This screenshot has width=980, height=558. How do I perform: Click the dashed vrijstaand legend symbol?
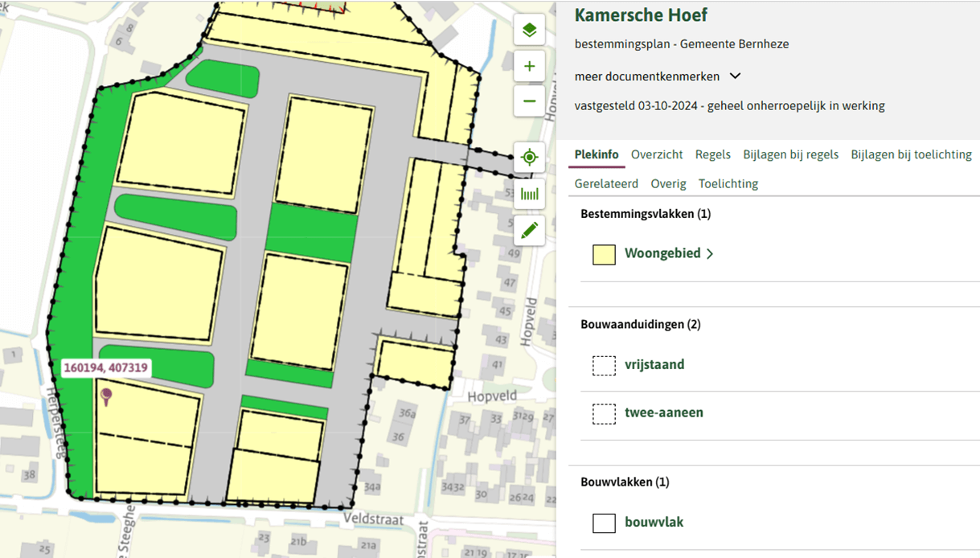coord(604,365)
